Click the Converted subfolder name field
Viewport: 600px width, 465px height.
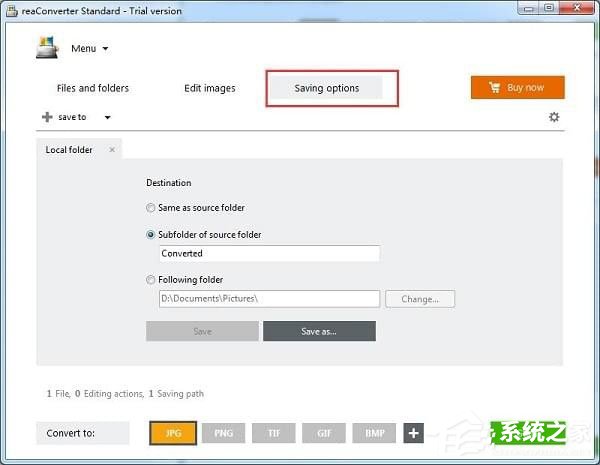coord(269,253)
